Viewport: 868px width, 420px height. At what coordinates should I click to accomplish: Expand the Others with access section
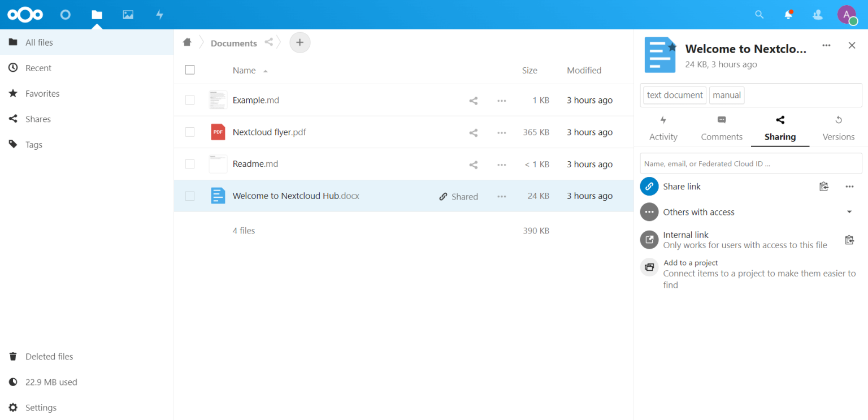click(x=849, y=211)
